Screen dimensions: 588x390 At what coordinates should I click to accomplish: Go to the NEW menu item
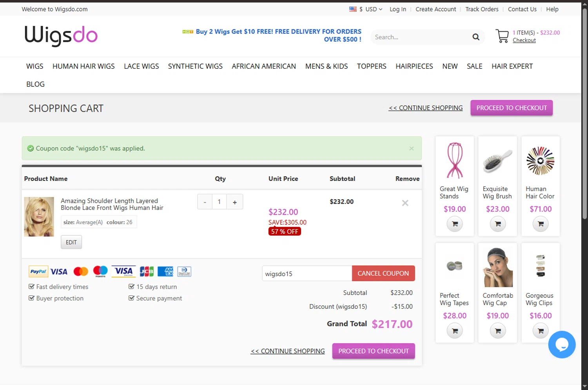(x=450, y=66)
